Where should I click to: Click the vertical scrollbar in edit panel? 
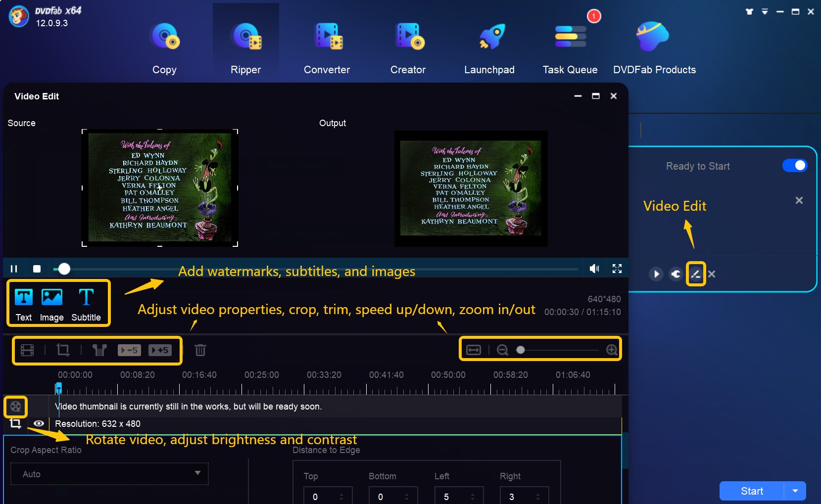[625, 450]
